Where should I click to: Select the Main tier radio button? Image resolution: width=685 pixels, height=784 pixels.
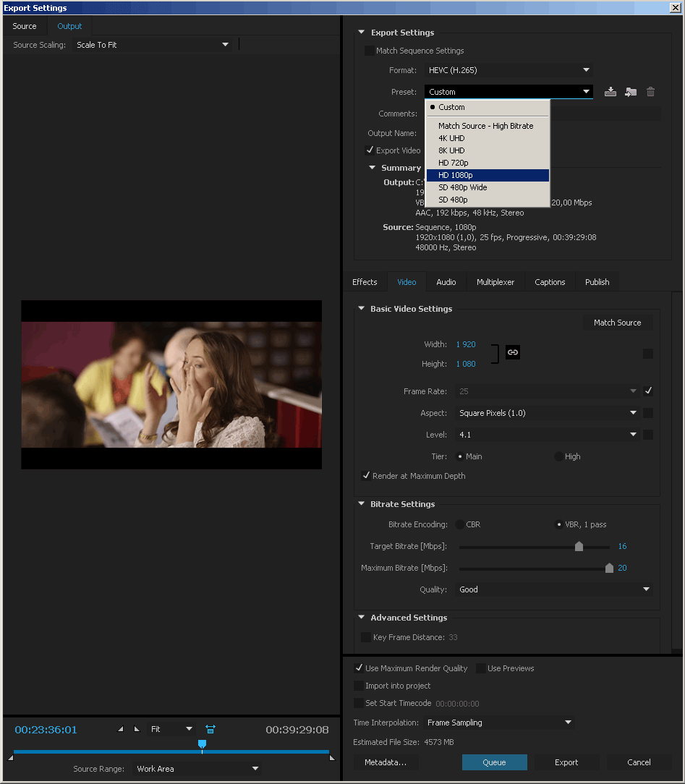(460, 456)
